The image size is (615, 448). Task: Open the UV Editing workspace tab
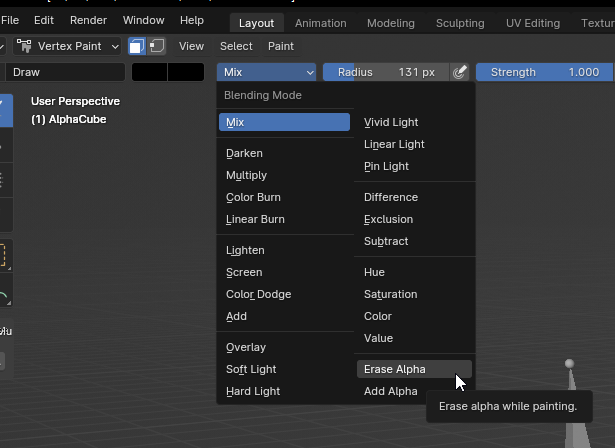coord(533,23)
